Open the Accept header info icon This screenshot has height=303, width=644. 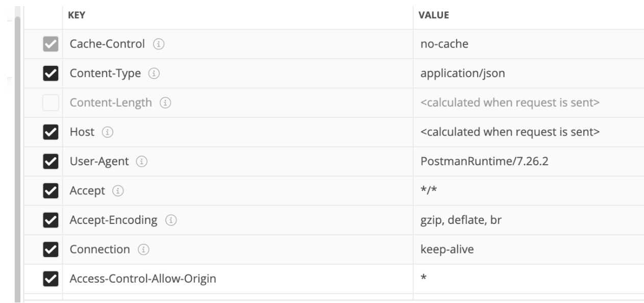click(118, 191)
